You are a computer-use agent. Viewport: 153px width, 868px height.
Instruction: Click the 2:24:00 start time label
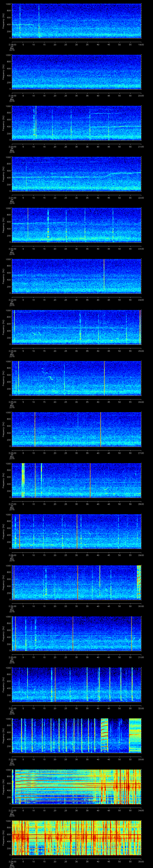[12, 351]
